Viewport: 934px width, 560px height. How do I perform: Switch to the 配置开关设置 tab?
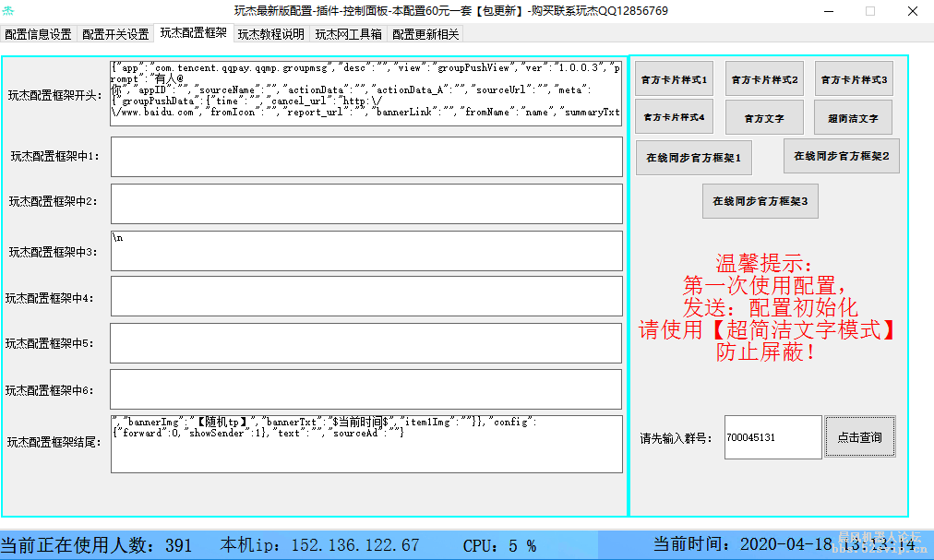[115, 34]
